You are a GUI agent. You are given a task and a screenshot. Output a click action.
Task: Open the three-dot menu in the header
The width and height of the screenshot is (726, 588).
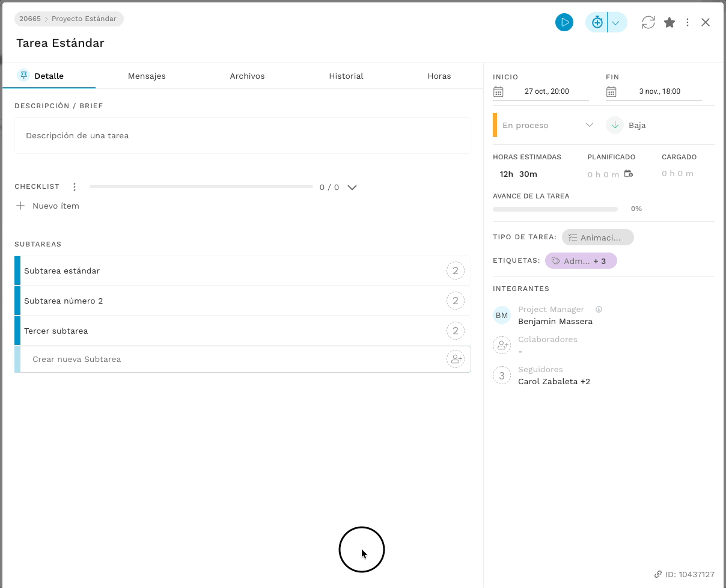point(688,23)
